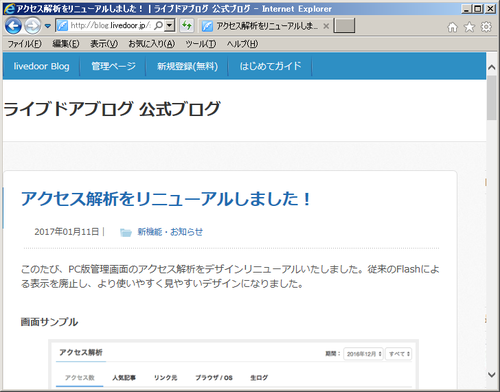Click the folder icon beside 新機能・お知らせ
This screenshot has width=500, height=392.
click(x=126, y=232)
